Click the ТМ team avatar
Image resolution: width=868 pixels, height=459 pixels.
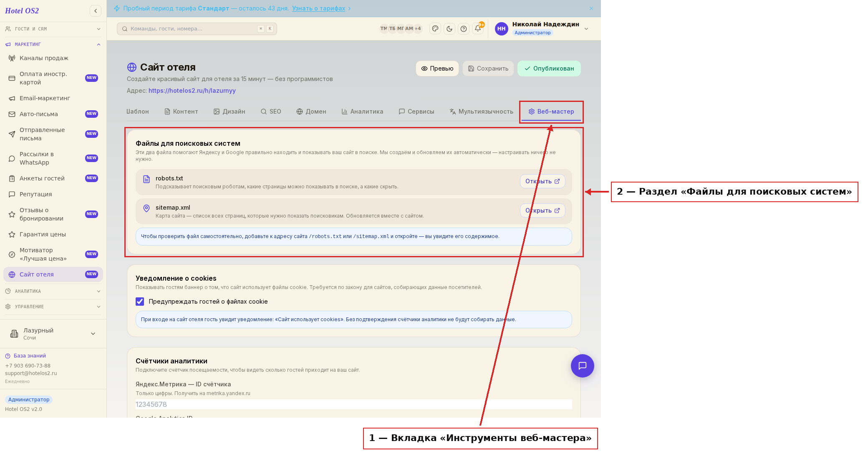[384, 28]
